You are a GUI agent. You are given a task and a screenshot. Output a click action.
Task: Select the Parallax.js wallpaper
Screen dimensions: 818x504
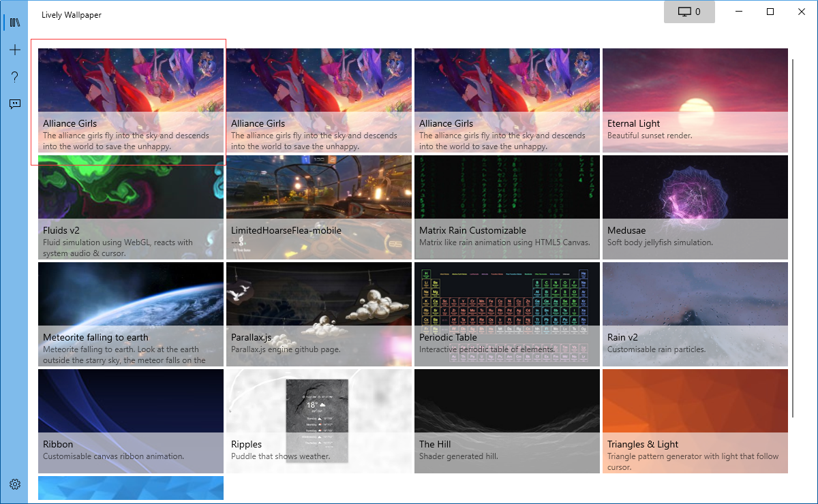coord(319,314)
